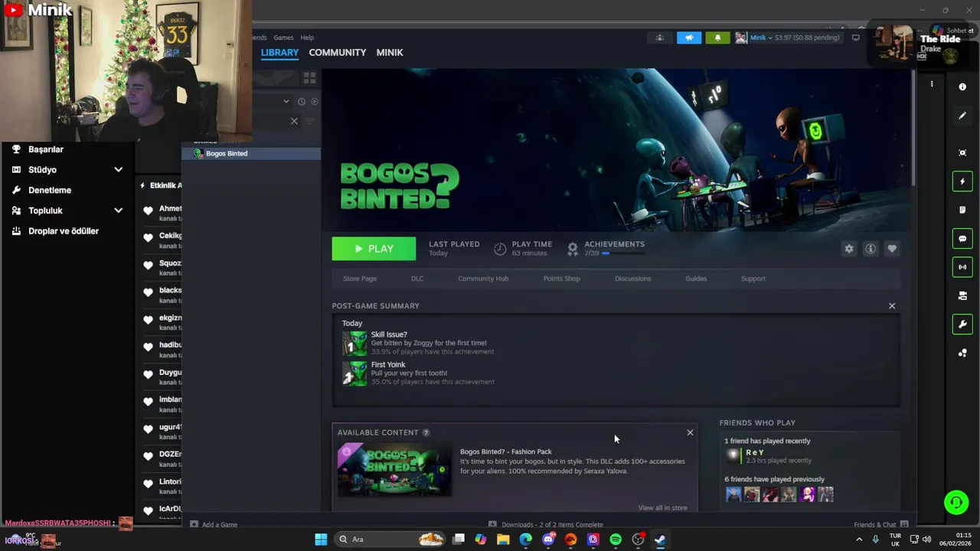Viewport: 980px width, 551px height.
Task: Toggle ready-to-play filter in sidebar
Action: tap(315, 101)
